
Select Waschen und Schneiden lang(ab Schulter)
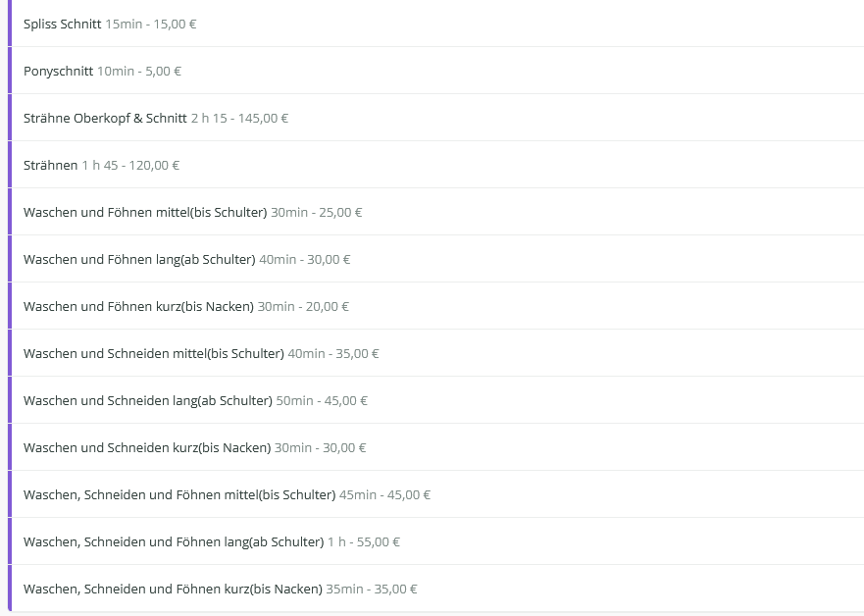pos(147,400)
